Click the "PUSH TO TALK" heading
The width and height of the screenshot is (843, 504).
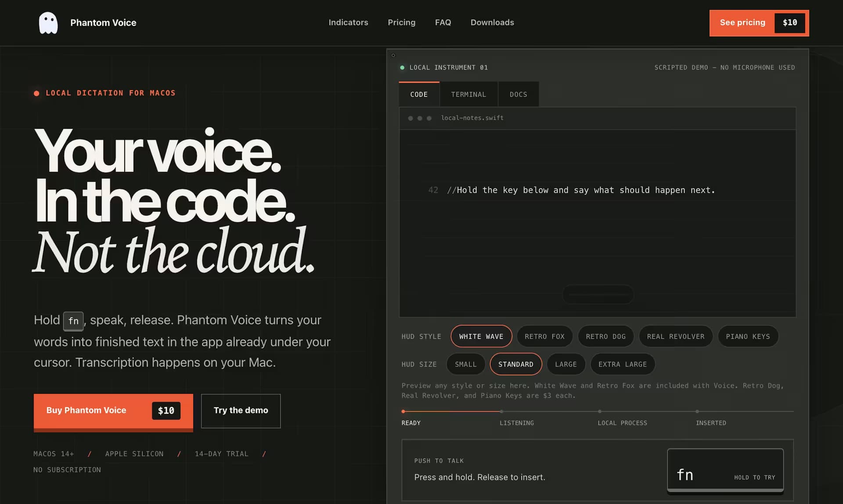439,461
